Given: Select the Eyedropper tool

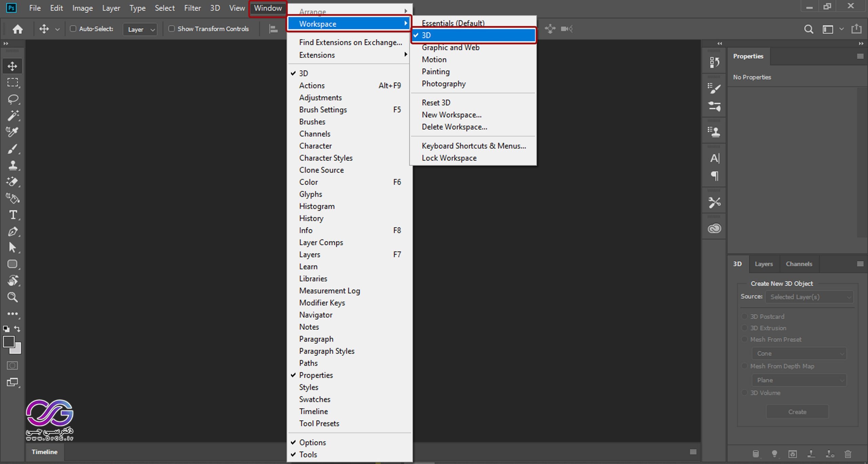Looking at the screenshot, I should 13,132.
